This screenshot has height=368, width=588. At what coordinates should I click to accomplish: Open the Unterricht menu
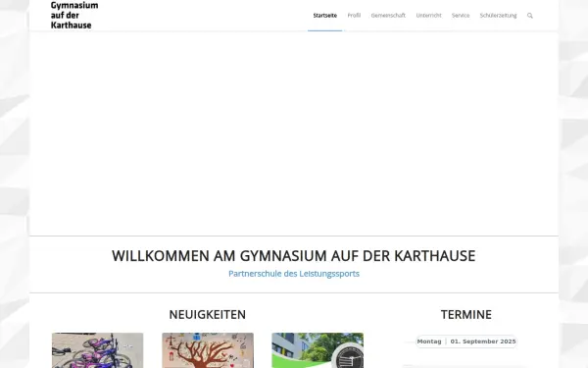point(428,16)
